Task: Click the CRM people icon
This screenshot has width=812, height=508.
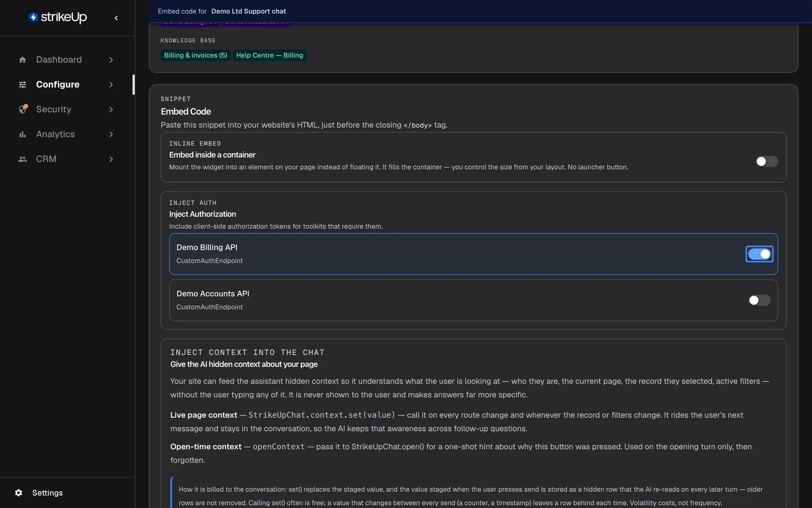Action: tap(23, 159)
